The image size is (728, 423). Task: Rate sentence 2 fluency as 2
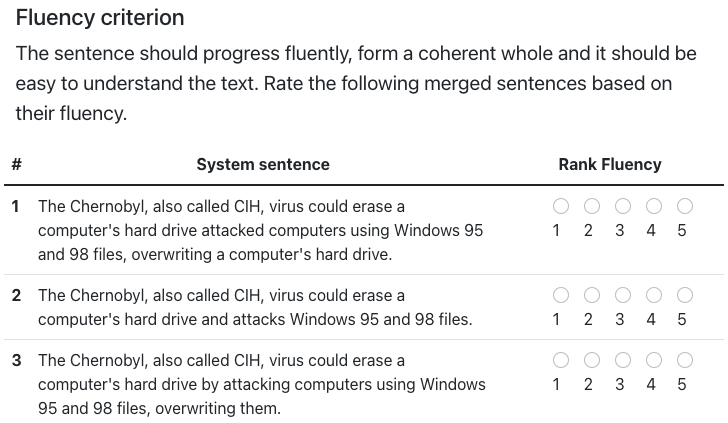[592, 295]
